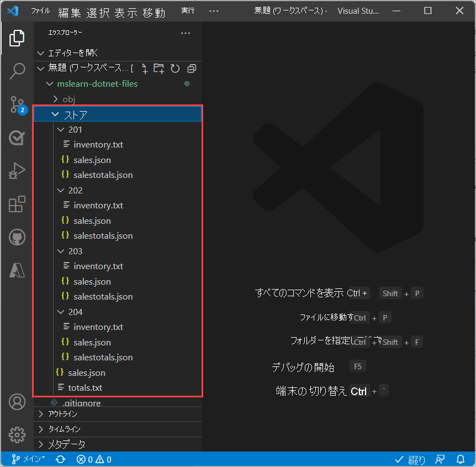Open the GitHub sidebar view
The width and height of the screenshot is (476, 467).
pyautogui.click(x=17, y=237)
